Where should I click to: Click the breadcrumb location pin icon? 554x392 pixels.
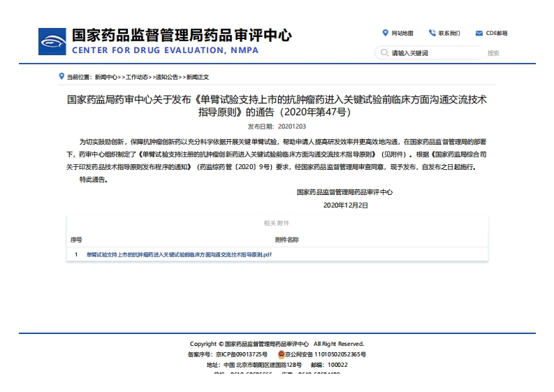[61, 76]
